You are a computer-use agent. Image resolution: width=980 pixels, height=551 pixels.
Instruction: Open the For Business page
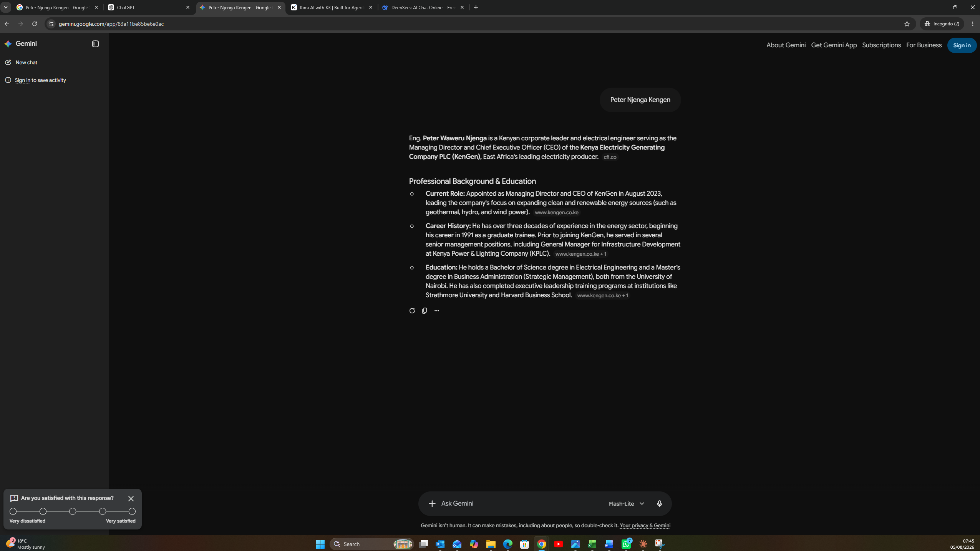point(924,45)
